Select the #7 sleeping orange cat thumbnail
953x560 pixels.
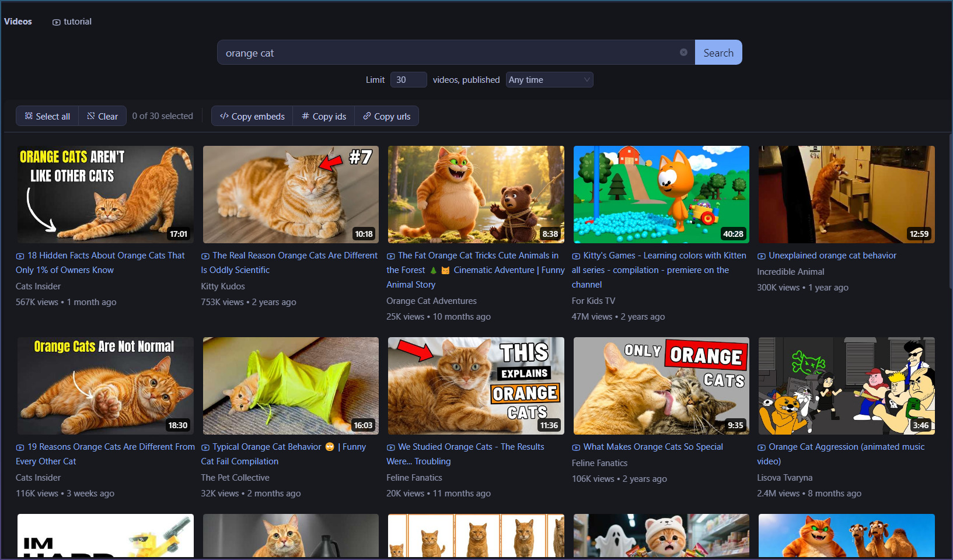tap(291, 194)
